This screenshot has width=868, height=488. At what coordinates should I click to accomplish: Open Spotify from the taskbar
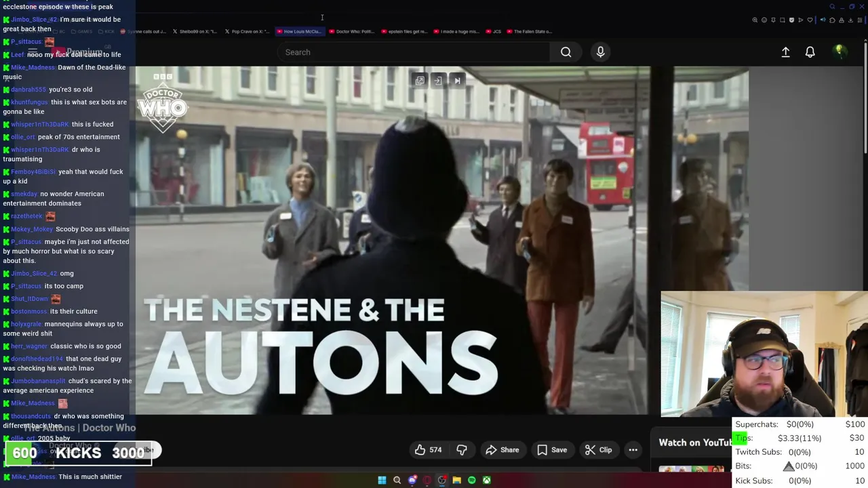[x=472, y=480]
